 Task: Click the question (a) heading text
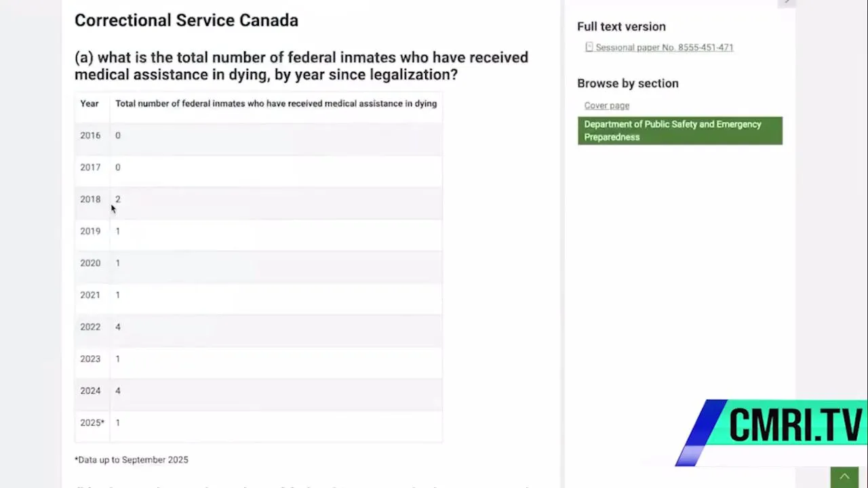point(301,66)
